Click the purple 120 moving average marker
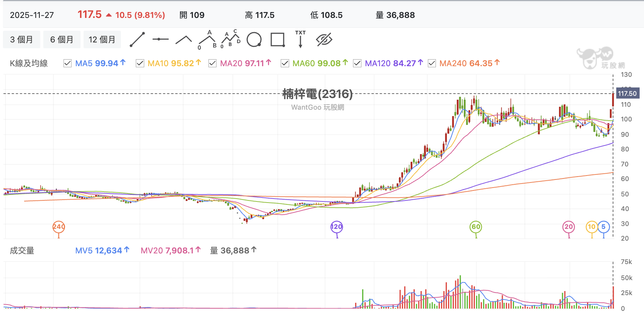Viewport: 644px width, 313px height. pos(337,227)
